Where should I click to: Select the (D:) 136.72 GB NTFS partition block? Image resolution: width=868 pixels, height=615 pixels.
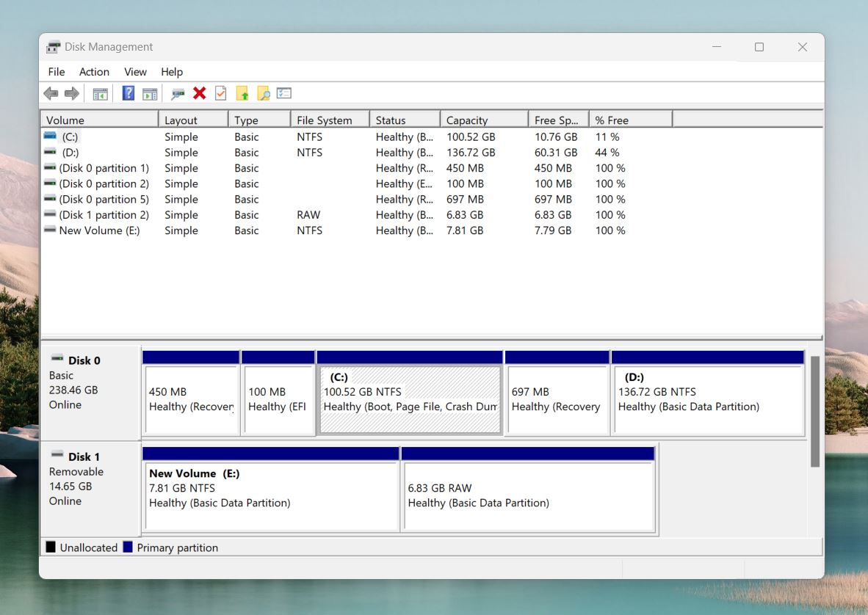(x=707, y=394)
